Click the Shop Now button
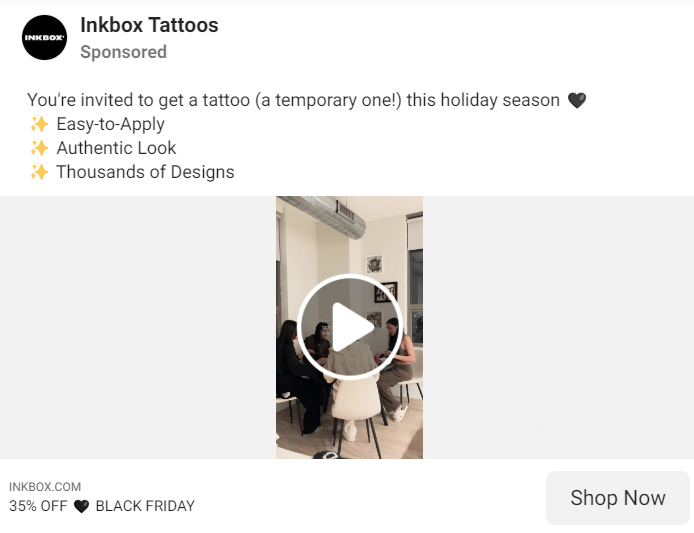This screenshot has height=533, width=694. 617,498
